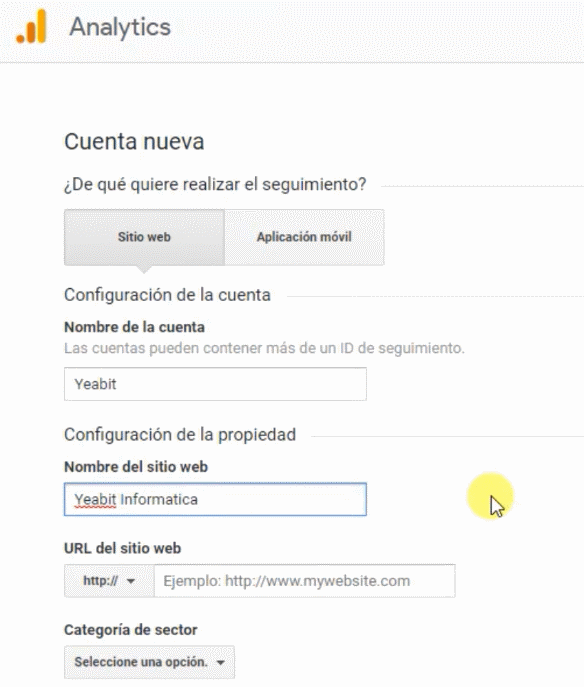Viewport: 584px width, 687px height.
Task: Click the Google Analytics bar-chart logo
Action: tap(31, 27)
